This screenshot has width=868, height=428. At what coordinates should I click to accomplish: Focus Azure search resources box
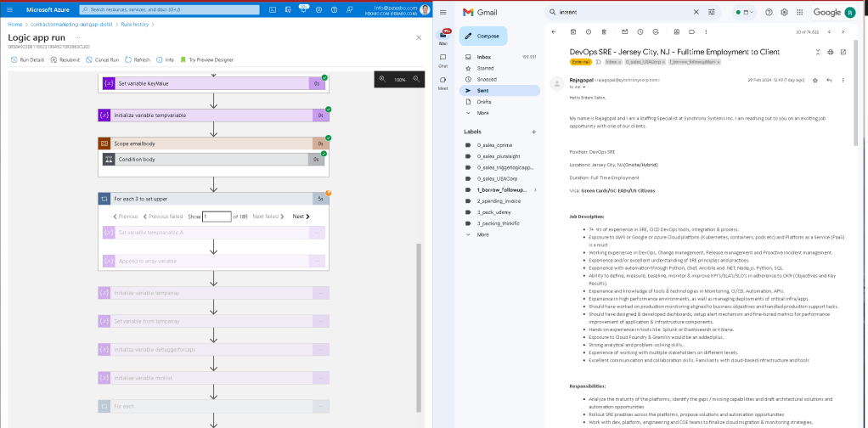pyautogui.click(x=169, y=9)
